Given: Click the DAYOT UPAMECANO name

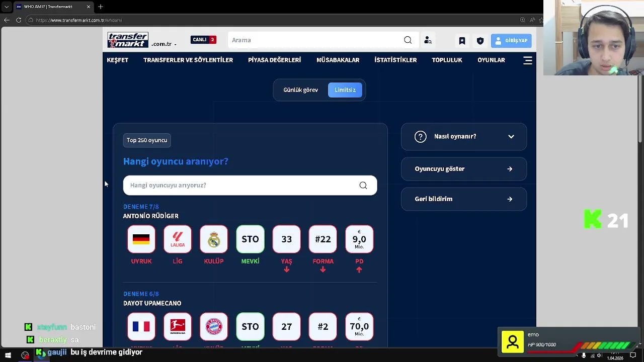Looking at the screenshot, I should (x=152, y=304).
